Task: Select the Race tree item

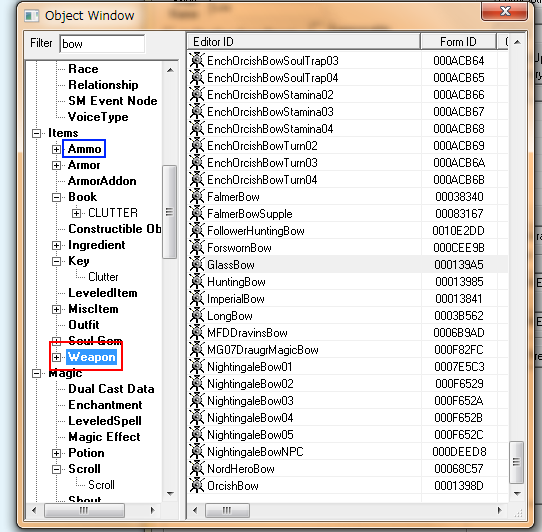Action: click(x=83, y=69)
